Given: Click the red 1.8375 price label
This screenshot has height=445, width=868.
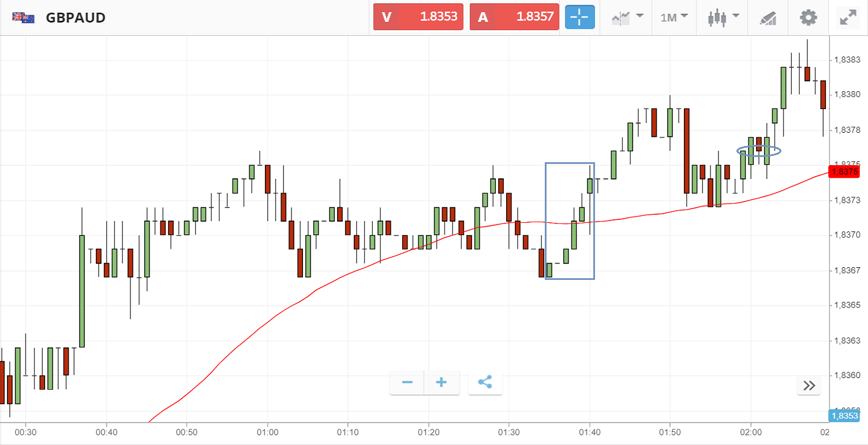Looking at the screenshot, I should coord(843,171).
